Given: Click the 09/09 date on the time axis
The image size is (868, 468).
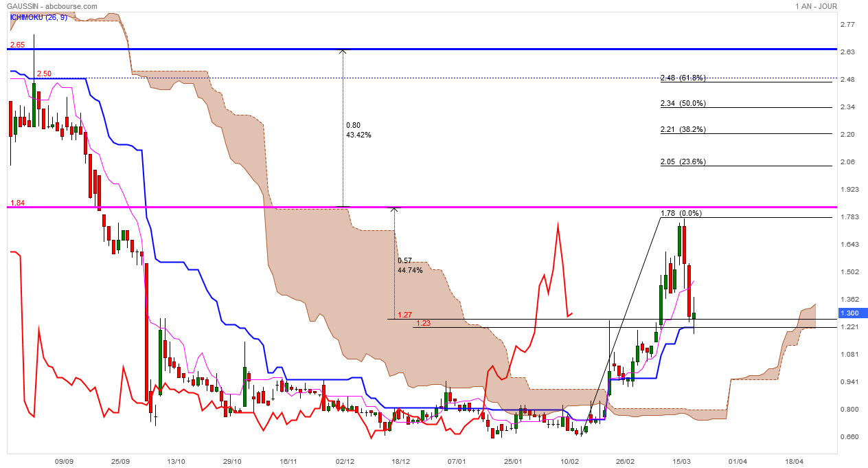Looking at the screenshot, I should pyautogui.click(x=63, y=462).
